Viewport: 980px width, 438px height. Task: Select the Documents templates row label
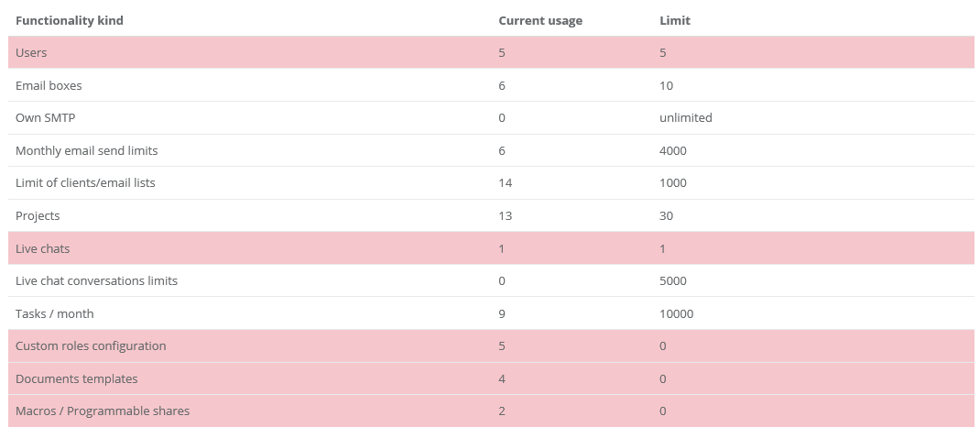tap(76, 378)
